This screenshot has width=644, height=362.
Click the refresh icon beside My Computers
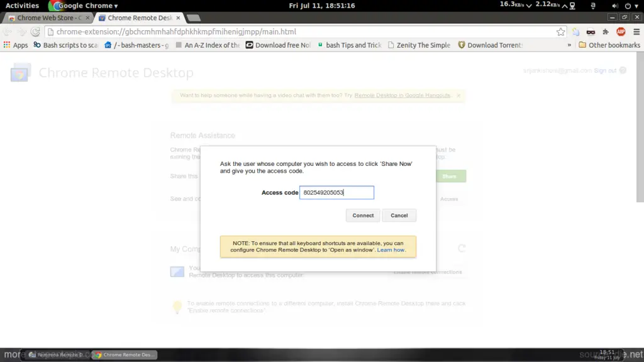(x=461, y=248)
